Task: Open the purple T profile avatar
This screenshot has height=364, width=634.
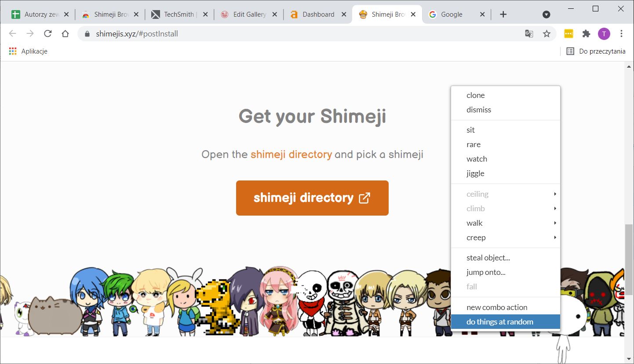Action: [604, 34]
